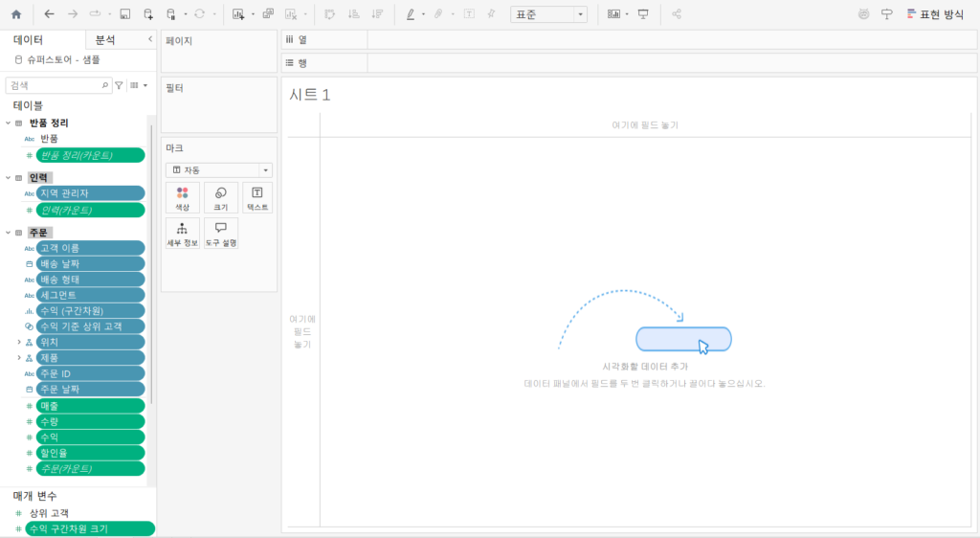Open the 색상 color mark card
The height and width of the screenshot is (538, 980).
point(182,198)
